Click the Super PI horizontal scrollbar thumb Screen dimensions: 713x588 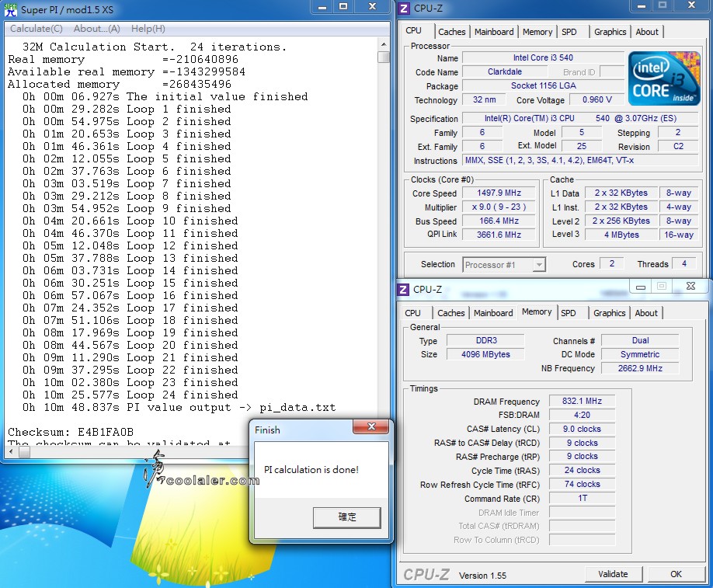(x=25, y=452)
